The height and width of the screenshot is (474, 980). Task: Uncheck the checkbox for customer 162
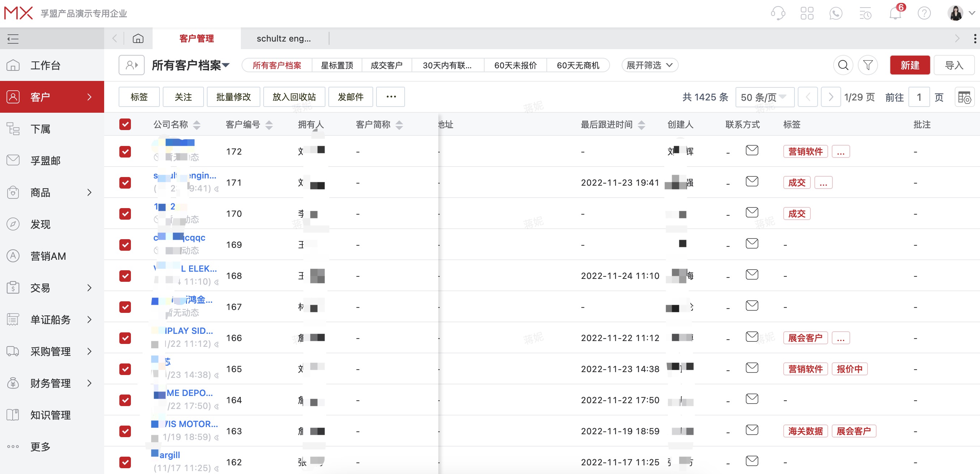coord(125,462)
